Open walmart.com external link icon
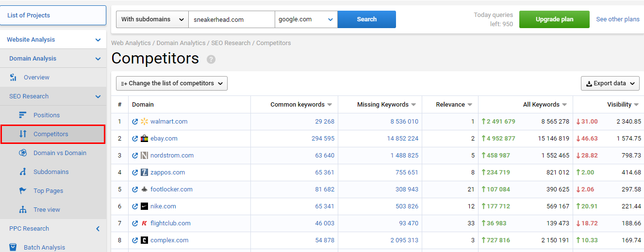Viewport: 644px width, 252px height. point(135,122)
